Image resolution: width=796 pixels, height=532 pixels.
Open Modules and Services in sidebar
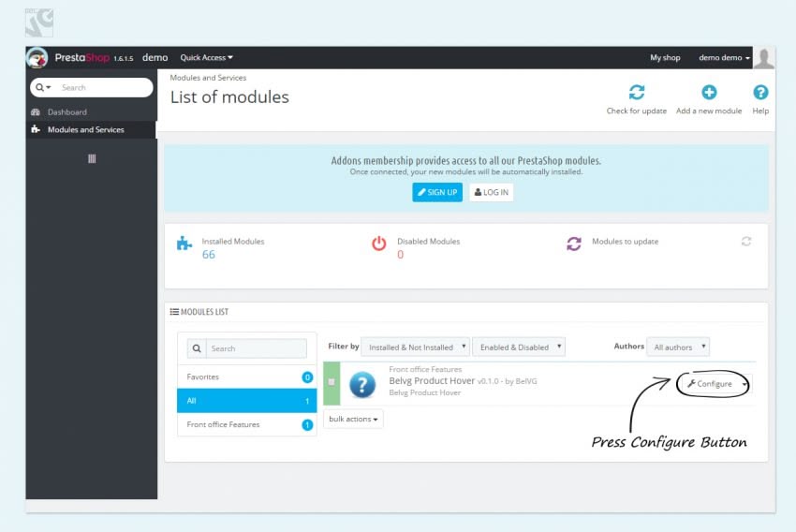(86, 130)
